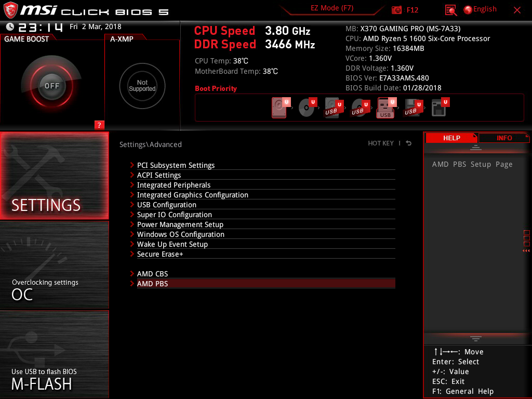Click the GAME BOOST tab label
The height and width of the screenshot is (399, 532).
(26, 39)
